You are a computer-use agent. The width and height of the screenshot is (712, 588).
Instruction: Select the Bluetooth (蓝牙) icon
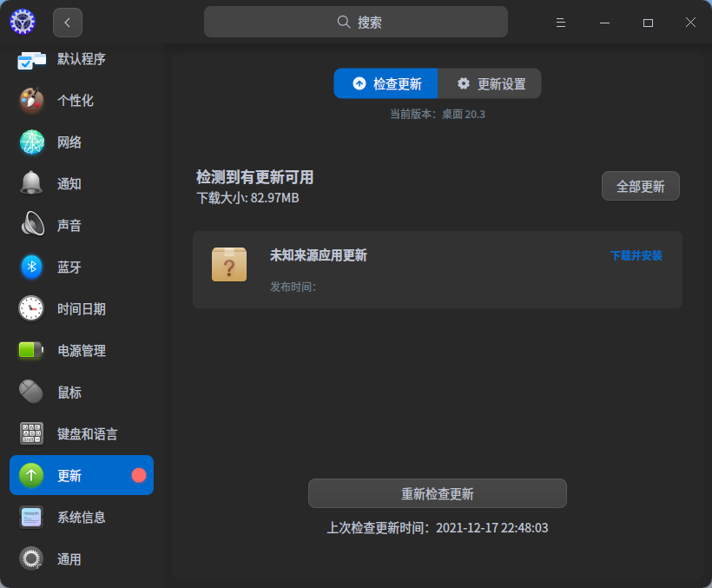[32, 267]
